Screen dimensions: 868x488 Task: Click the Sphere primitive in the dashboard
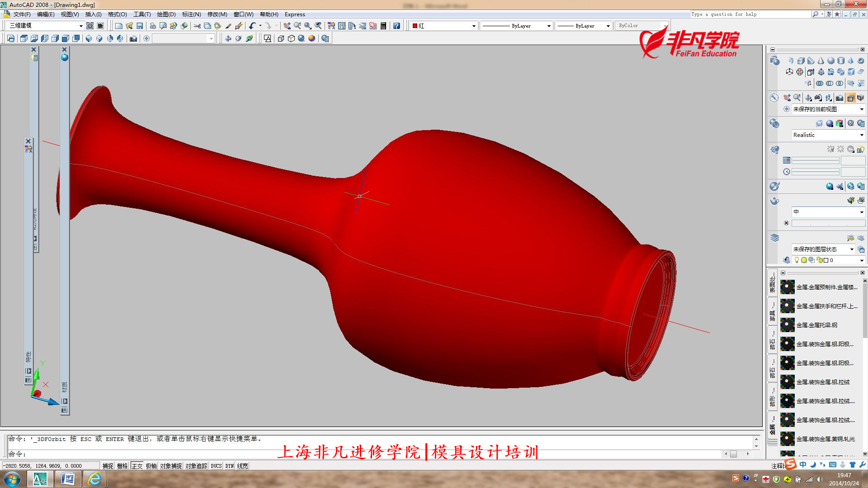pyautogui.click(x=831, y=61)
